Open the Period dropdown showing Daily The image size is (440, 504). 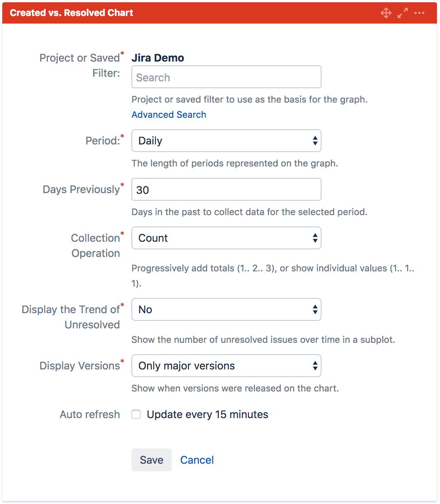point(226,141)
